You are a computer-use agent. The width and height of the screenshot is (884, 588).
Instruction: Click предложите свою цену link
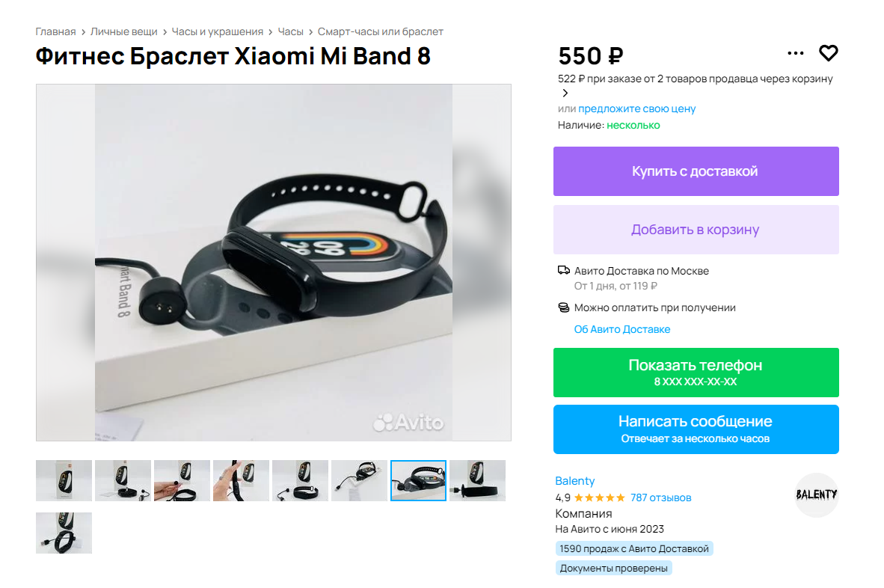tap(636, 108)
